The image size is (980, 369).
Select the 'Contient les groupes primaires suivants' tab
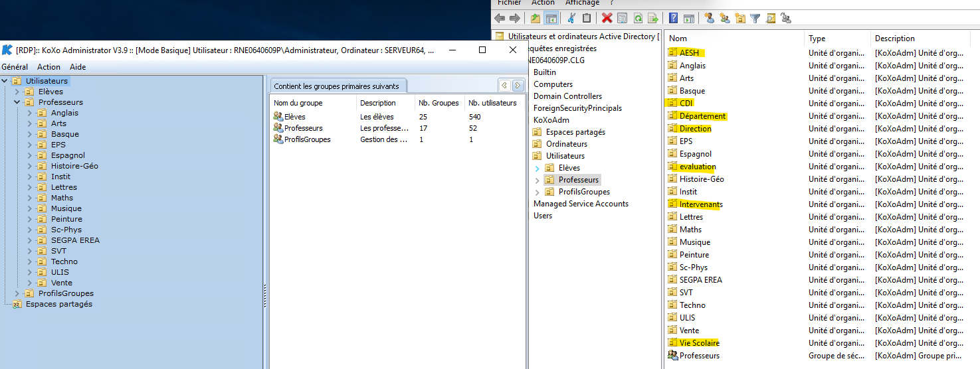pyautogui.click(x=336, y=86)
